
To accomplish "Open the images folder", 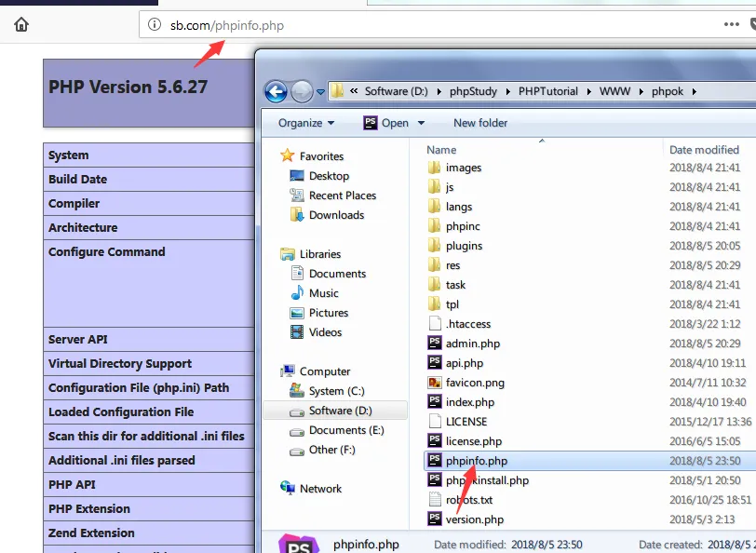I will 463,168.
